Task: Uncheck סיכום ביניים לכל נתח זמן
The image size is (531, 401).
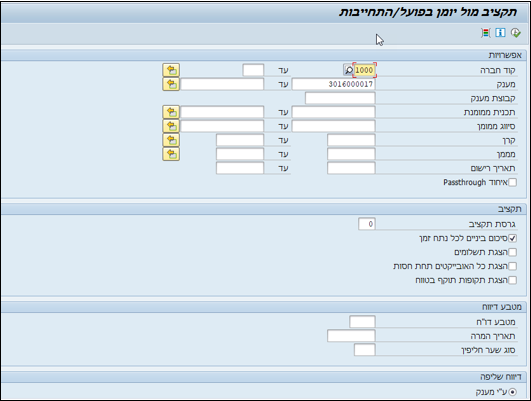Action: click(x=512, y=238)
